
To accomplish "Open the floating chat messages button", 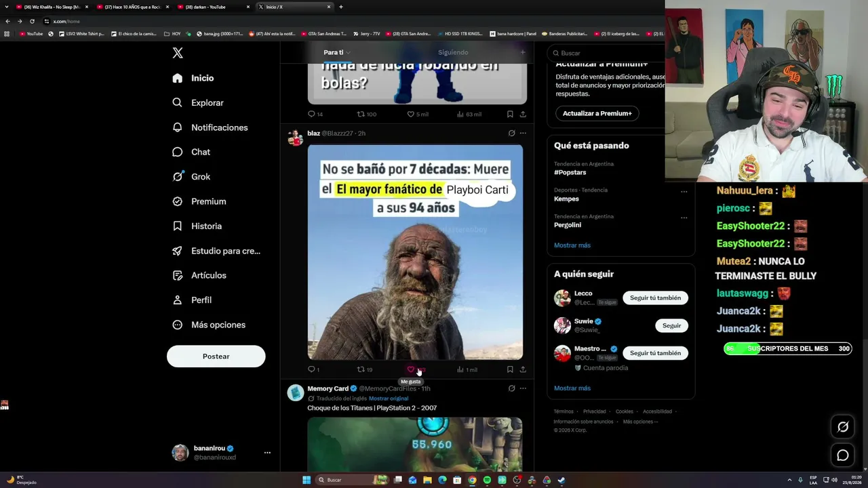I will coord(843,455).
